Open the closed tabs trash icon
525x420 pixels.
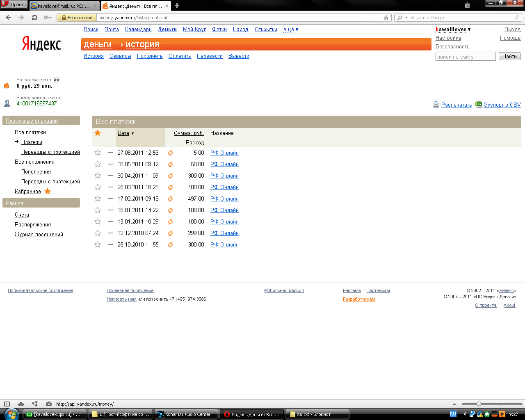467,5
